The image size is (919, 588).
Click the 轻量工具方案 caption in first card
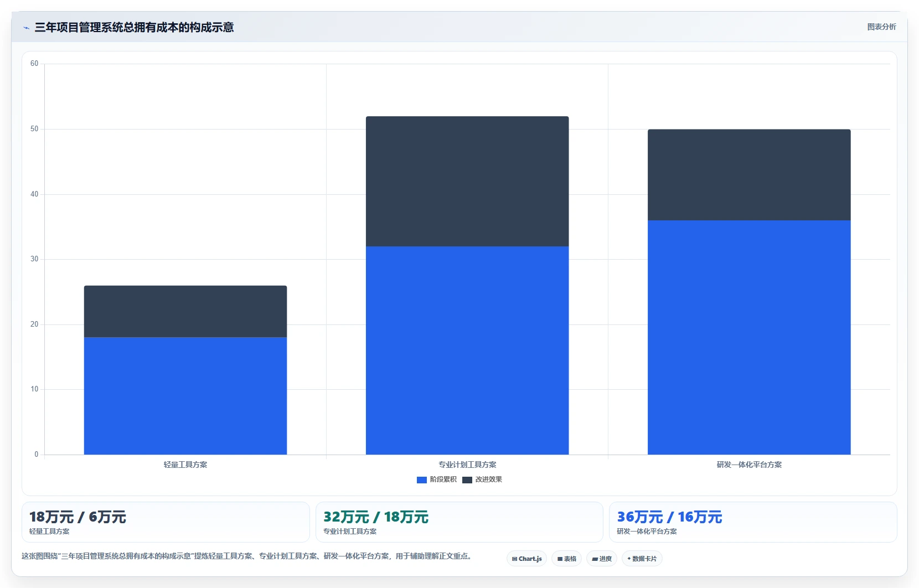(x=49, y=532)
